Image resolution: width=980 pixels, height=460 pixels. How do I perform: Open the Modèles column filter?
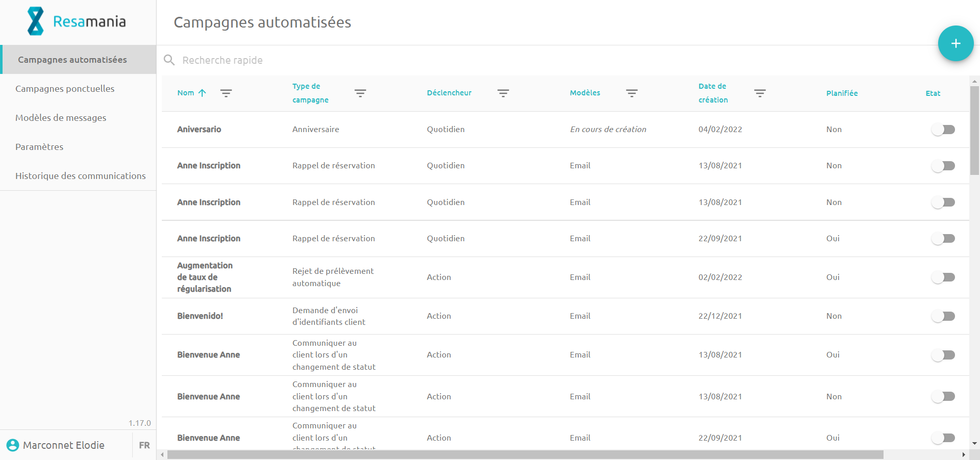point(632,93)
